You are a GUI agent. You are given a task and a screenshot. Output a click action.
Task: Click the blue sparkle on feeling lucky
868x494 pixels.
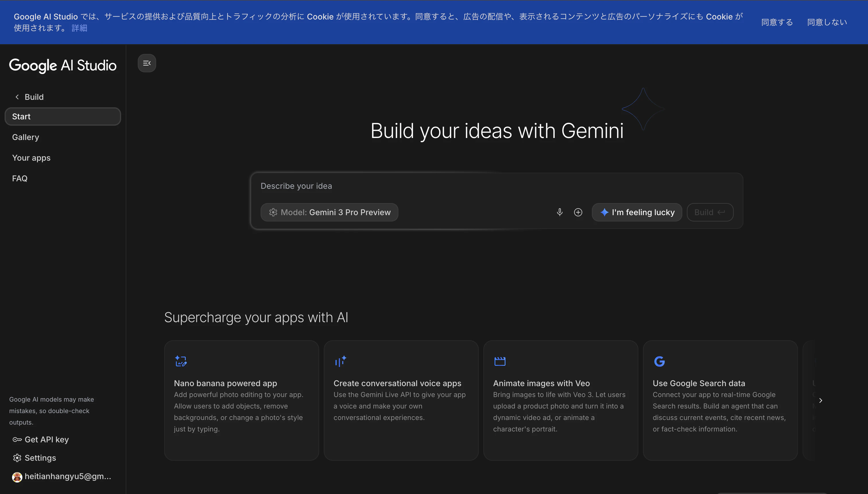(604, 212)
